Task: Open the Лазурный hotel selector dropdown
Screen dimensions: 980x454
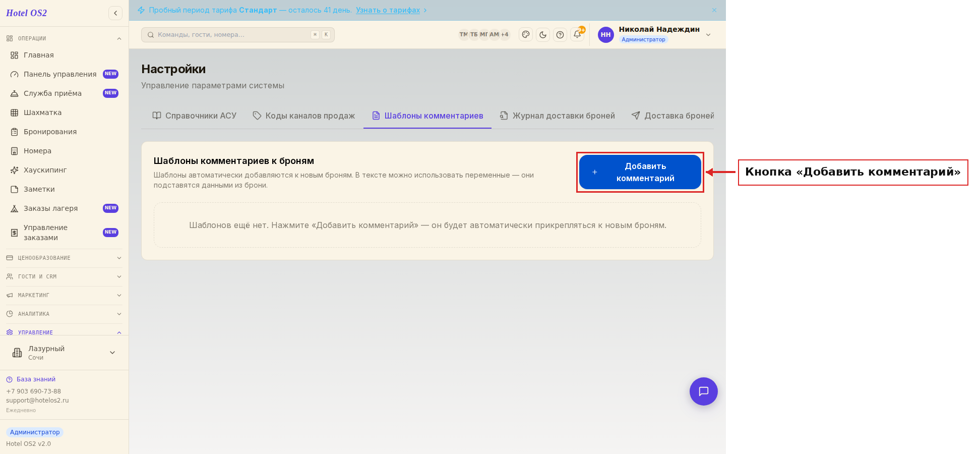Action: pos(64,353)
